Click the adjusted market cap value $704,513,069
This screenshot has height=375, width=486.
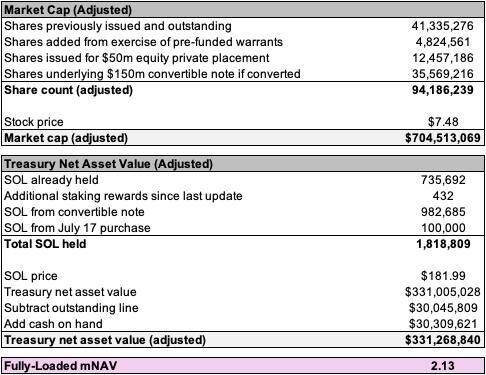(x=443, y=138)
